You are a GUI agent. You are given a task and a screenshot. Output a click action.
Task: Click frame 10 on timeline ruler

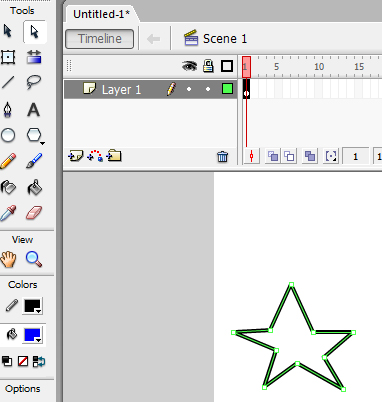(x=319, y=67)
